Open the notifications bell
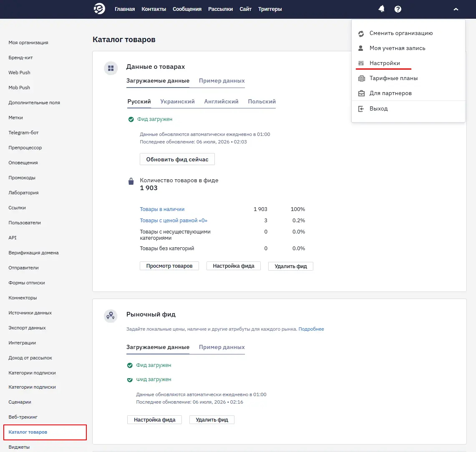Screen dimensions: 476x452 coord(381,9)
